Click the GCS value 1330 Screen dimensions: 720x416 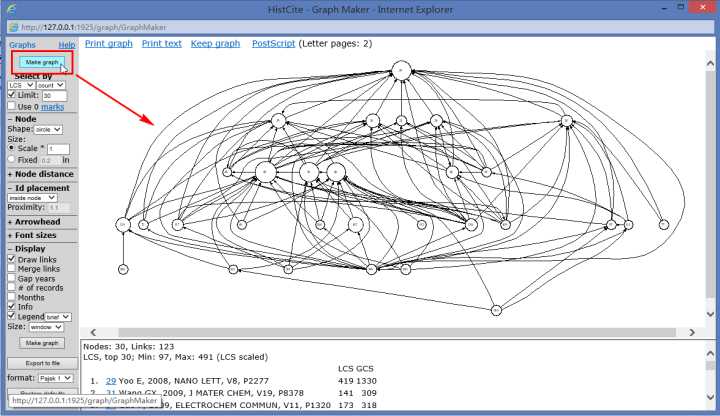(366, 381)
